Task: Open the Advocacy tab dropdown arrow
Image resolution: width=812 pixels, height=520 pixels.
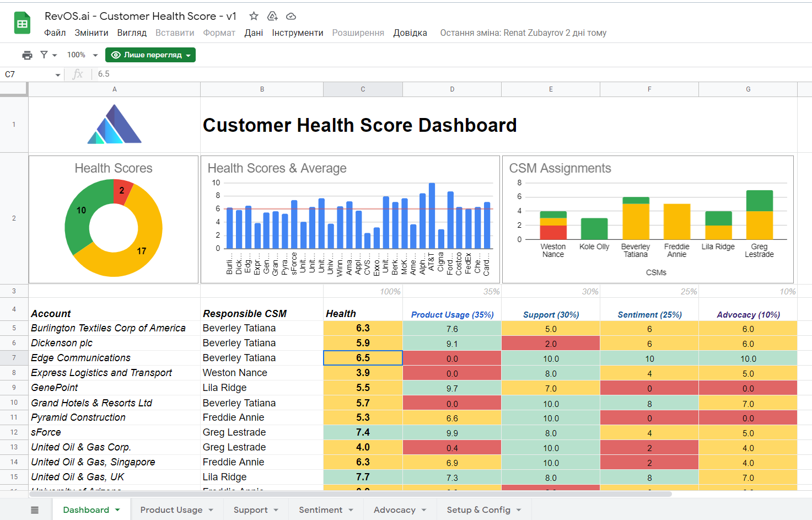Action: point(424,510)
